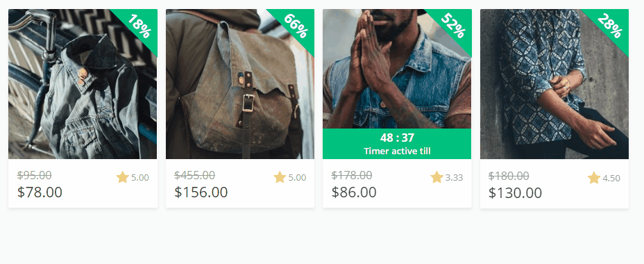644x264 pixels.
Task: Click the 'Timer active till' label
Action: (x=397, y=151)
